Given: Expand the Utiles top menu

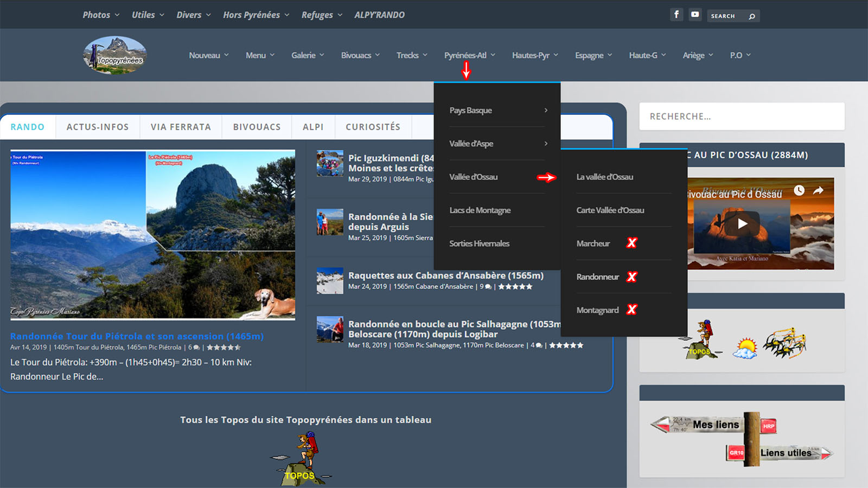Looking at the screenshot, I should (x=148, y=15).
